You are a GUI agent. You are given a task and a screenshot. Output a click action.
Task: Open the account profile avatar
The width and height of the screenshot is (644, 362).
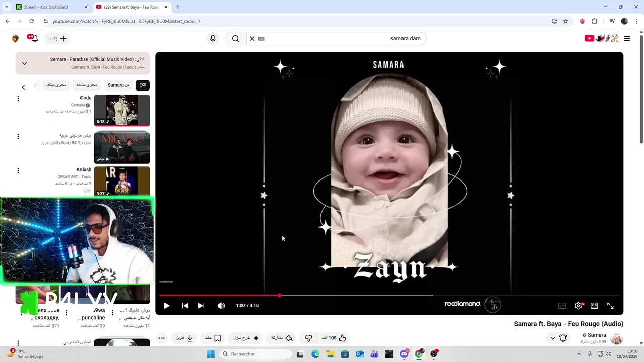tap(15, 39)
